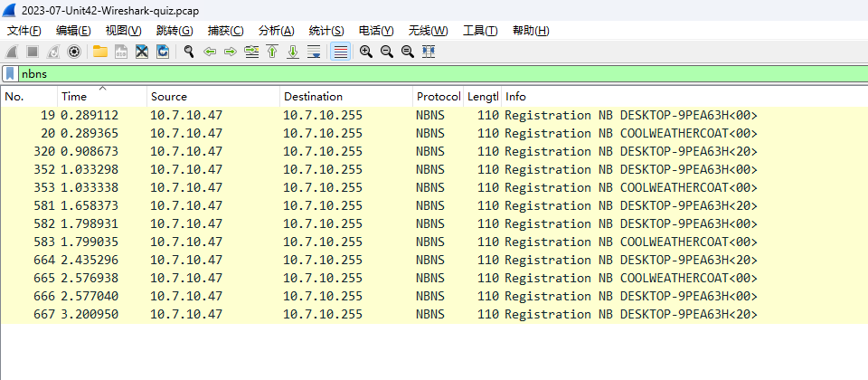Select packet 667 at time 3.200950

[x=434, y=314]
